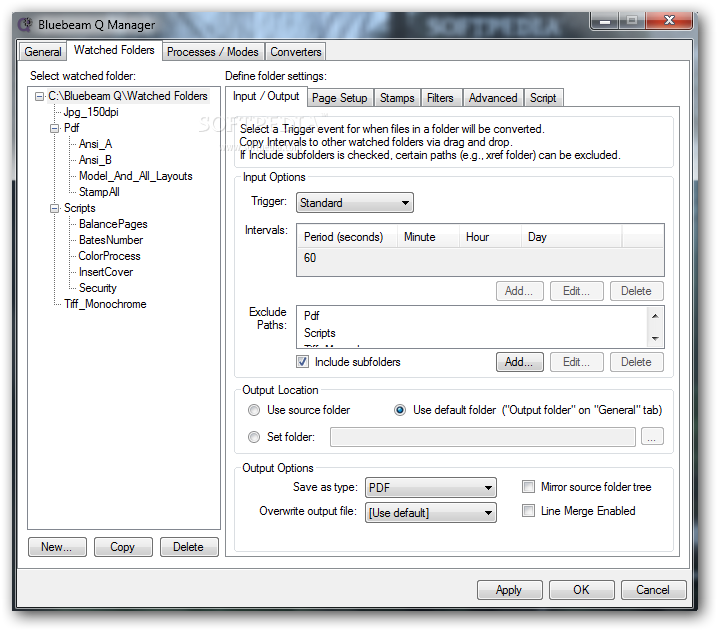Switch to the Advanced tab
The width and height of the screenshot is (718, 631).
(x=493, y=98)
